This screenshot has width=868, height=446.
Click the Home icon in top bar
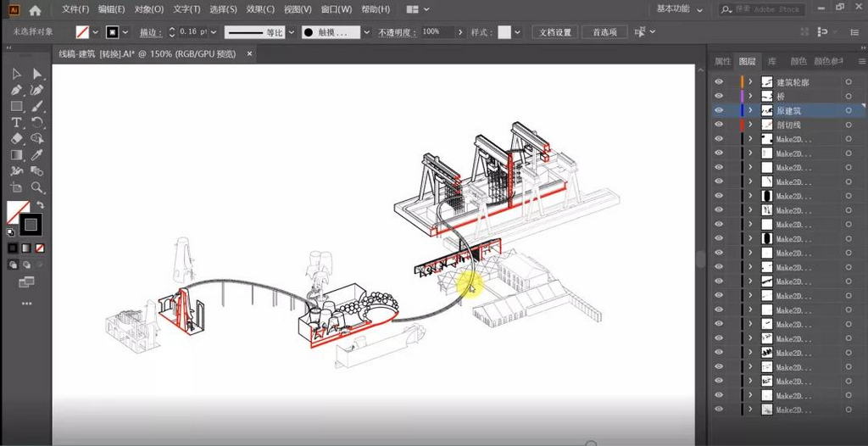tap(35, 10)
